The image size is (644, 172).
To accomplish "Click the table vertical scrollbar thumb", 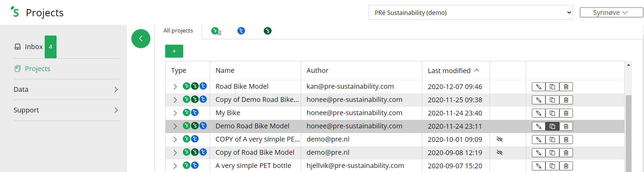I will tap(628, 133).
